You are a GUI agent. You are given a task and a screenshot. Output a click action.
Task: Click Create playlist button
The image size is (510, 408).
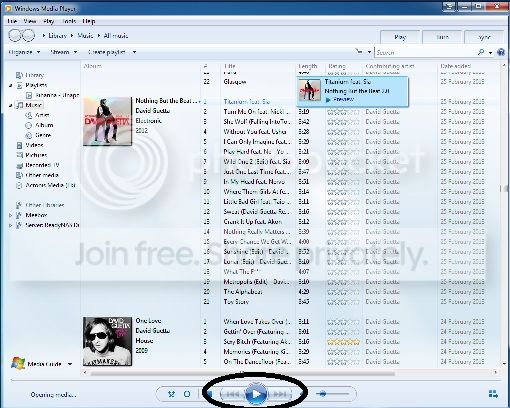107,52
